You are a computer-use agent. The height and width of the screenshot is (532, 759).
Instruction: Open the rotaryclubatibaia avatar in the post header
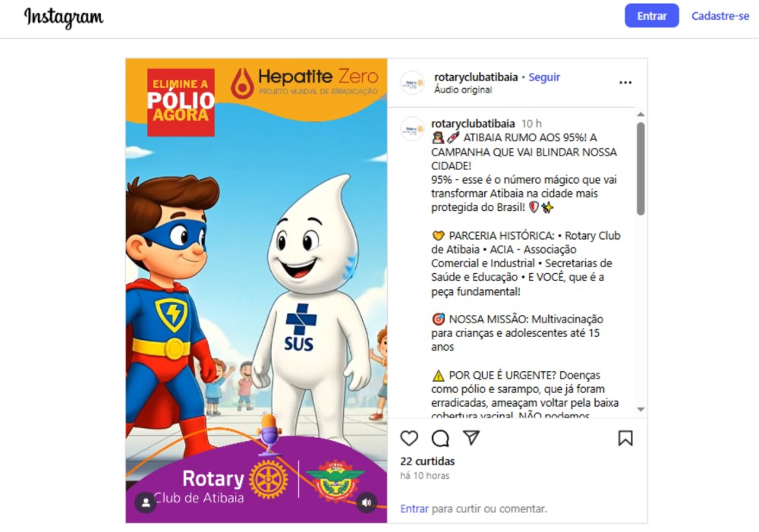(x=412, y=83)
